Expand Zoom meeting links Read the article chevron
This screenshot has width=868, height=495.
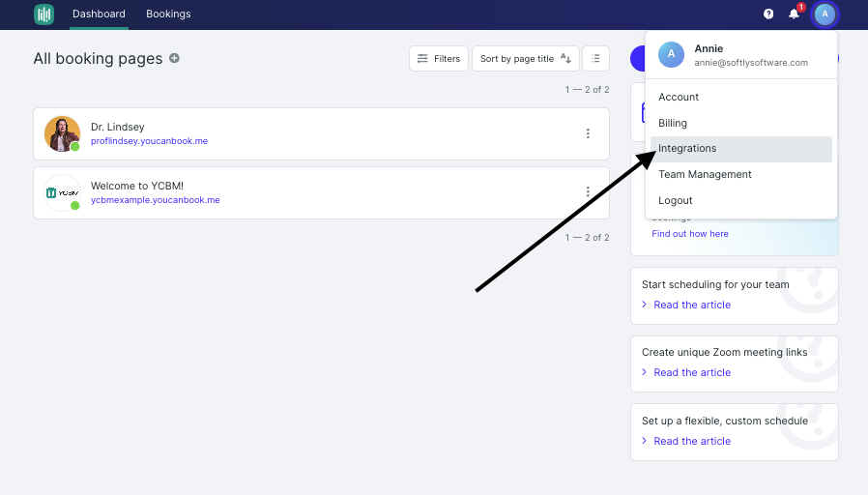(x=645, y=372)
